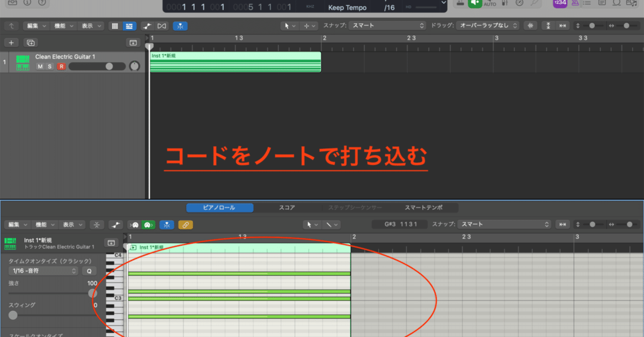Image resolution: width=644 pixels, height=337 pixels.
Task: Click the Q quantize button
Action: (x=89, y=271)
